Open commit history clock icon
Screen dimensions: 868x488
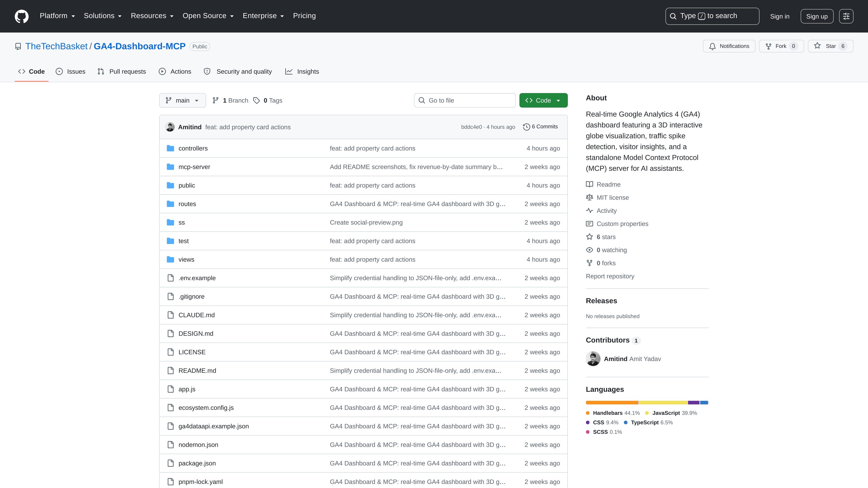click(526, 127)
